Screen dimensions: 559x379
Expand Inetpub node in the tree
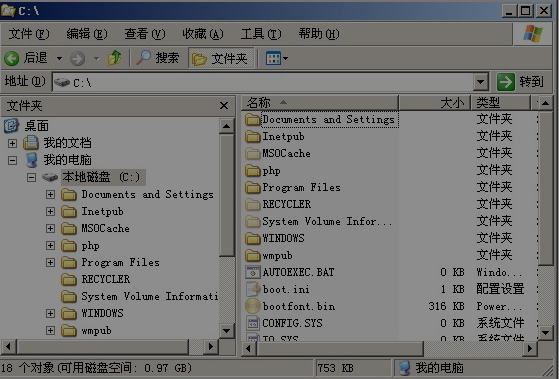50,211
